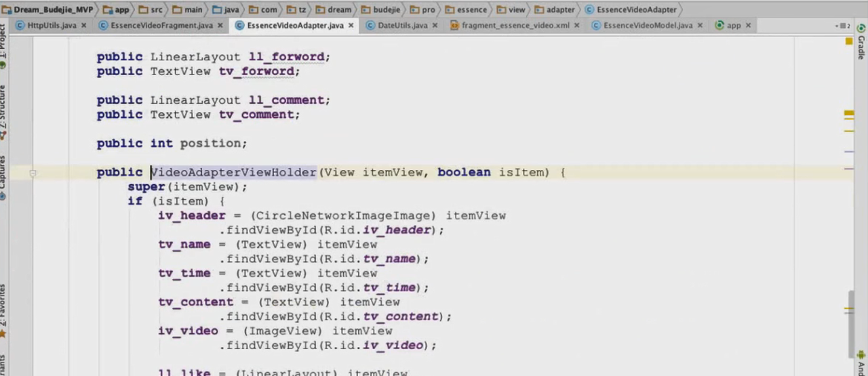Click the dream package breadcrumb
Screen dimensions: 868x376
[333, 9]
